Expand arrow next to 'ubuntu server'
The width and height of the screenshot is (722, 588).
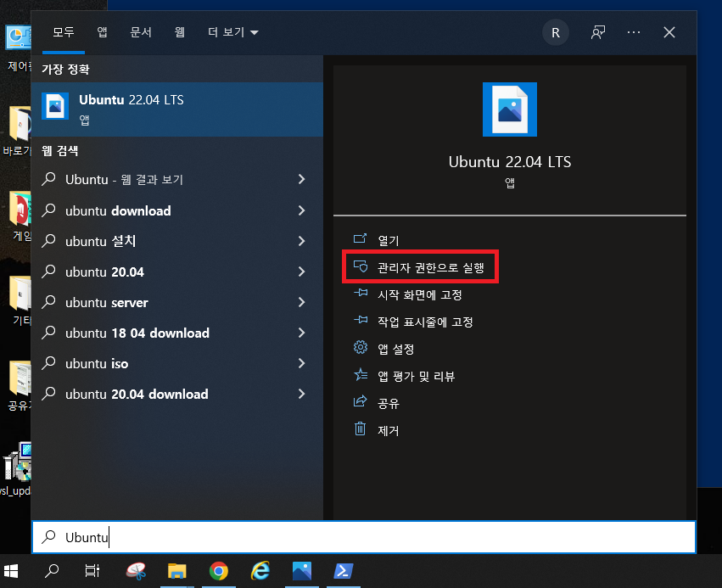coord(301,302)
